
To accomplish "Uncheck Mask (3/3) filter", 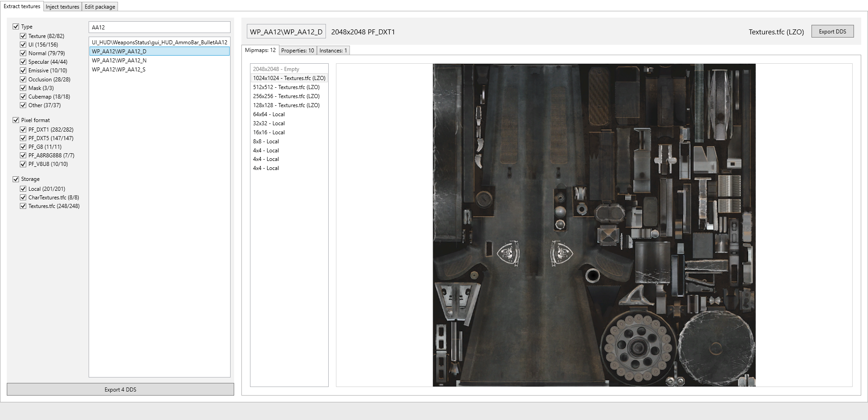I will tap(23, 88).
